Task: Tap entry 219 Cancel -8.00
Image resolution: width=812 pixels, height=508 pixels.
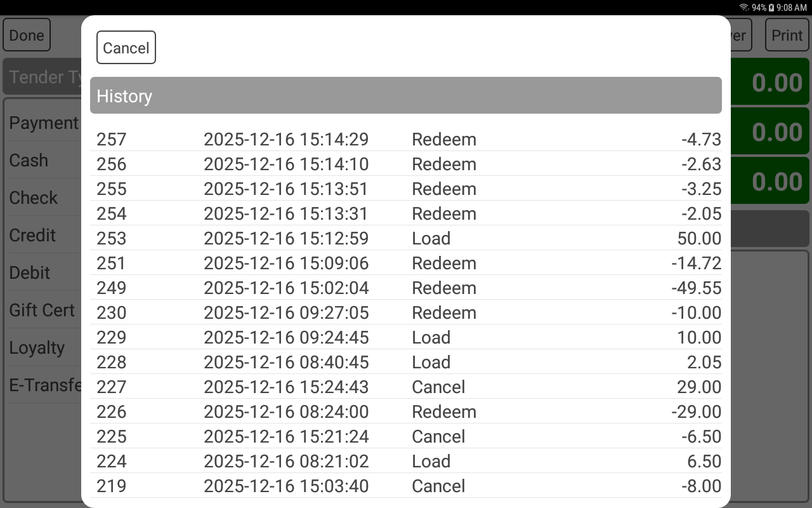Action: click(406, 486)
